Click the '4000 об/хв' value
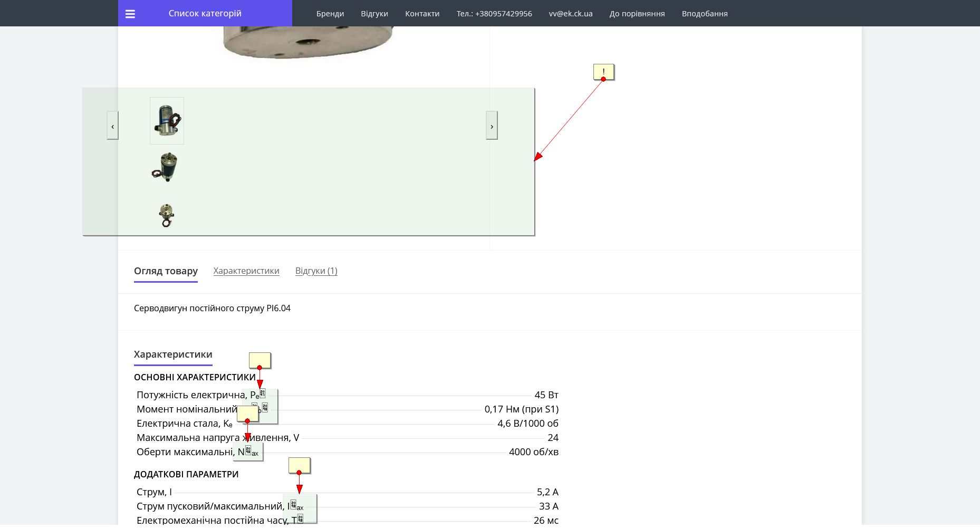 [534, 452]
